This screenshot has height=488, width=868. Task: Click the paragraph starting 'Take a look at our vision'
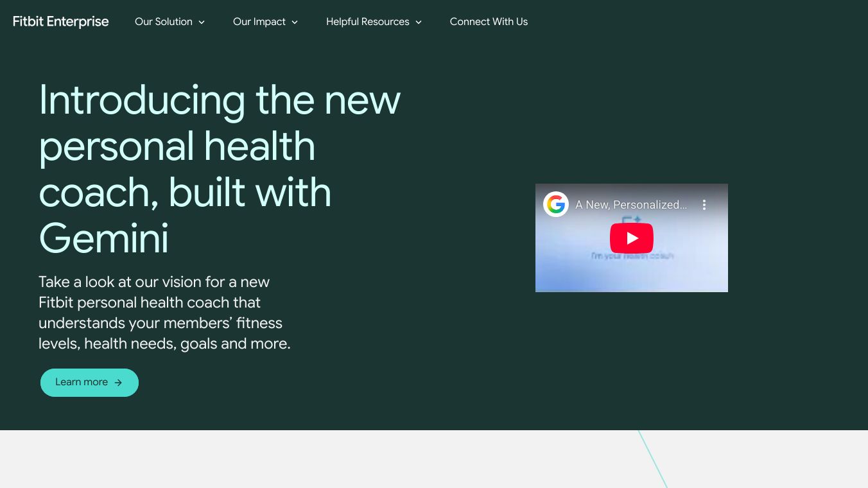point(164,313)
